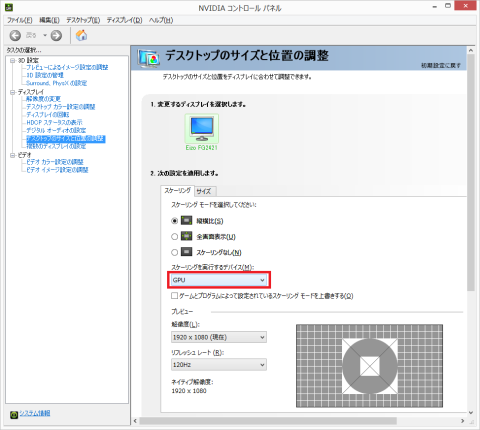This screenshot has width=480, height=430.
Task: Select the スケーリングなし(N) radio button
Action: pyautogui.click(x=174, y=252)
